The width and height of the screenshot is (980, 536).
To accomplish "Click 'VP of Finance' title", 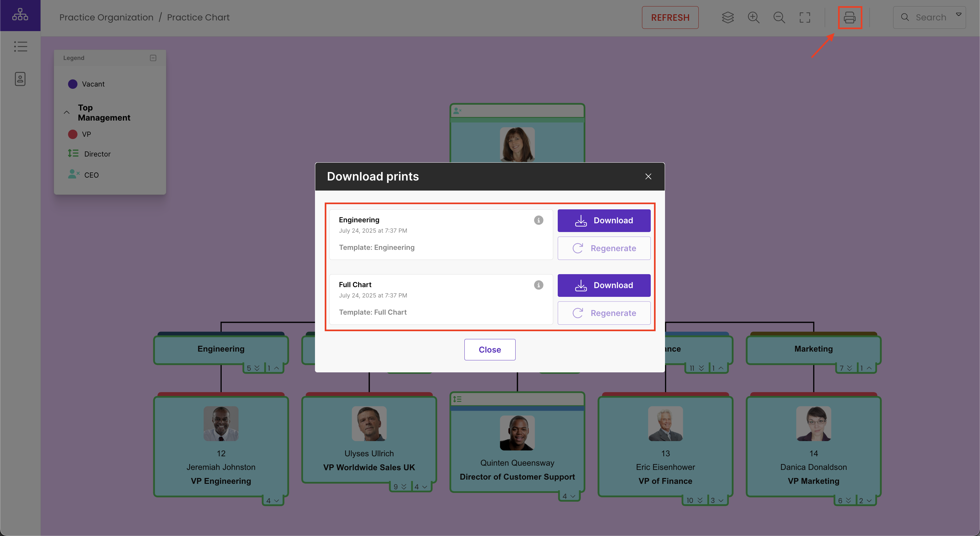I will pos(665,481).
